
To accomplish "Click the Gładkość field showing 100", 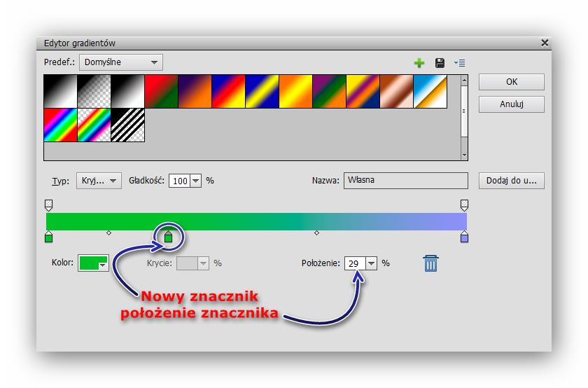I will point(180,181).
